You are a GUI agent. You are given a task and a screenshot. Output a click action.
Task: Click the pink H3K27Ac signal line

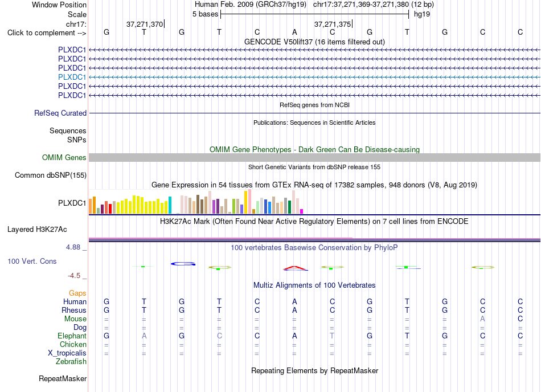tap(221, 238)
